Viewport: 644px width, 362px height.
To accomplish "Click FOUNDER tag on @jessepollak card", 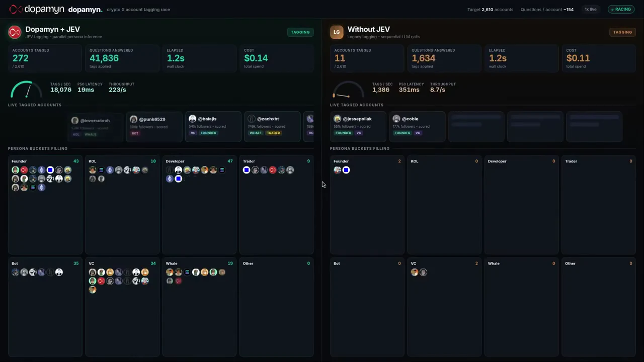I will pos(343,133).
